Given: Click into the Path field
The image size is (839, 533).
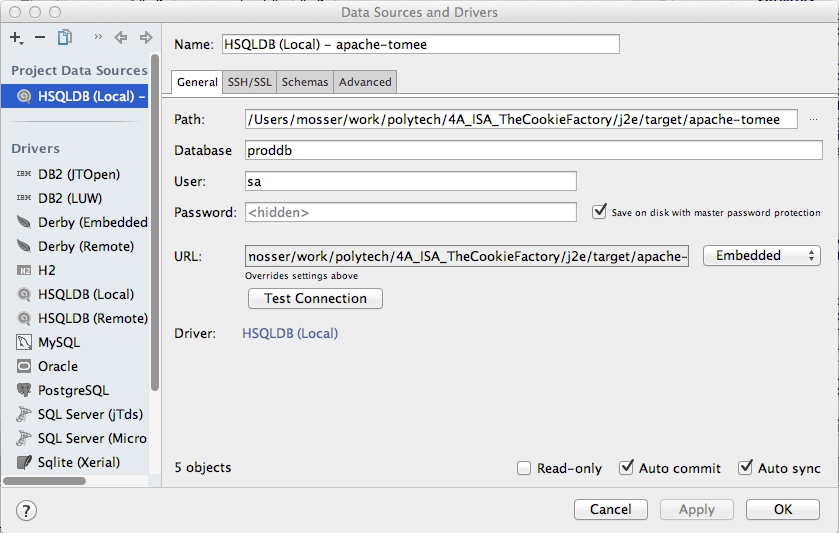Looking at the screenshot, I should tap(521, 119).
